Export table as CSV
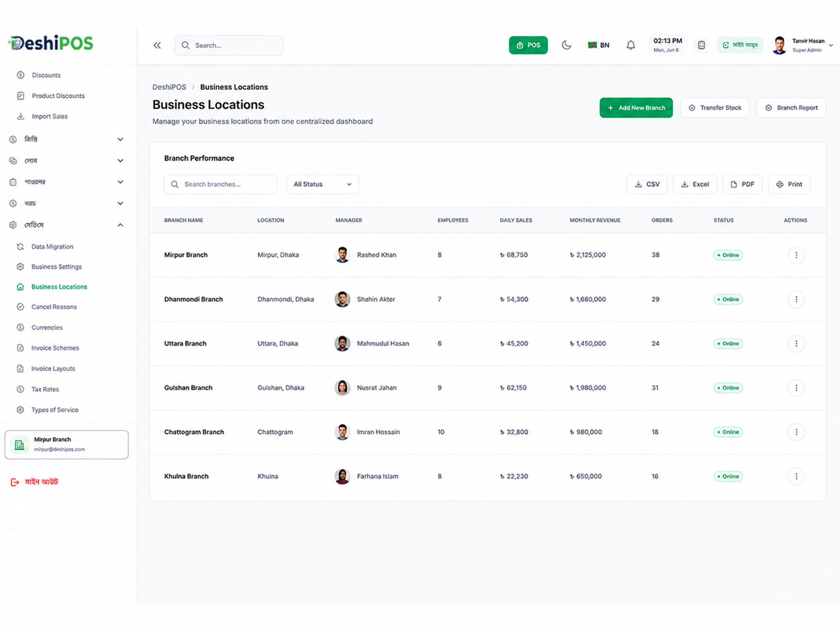The image size is (840, 632). pyautogui.click(x=647, y=184)
